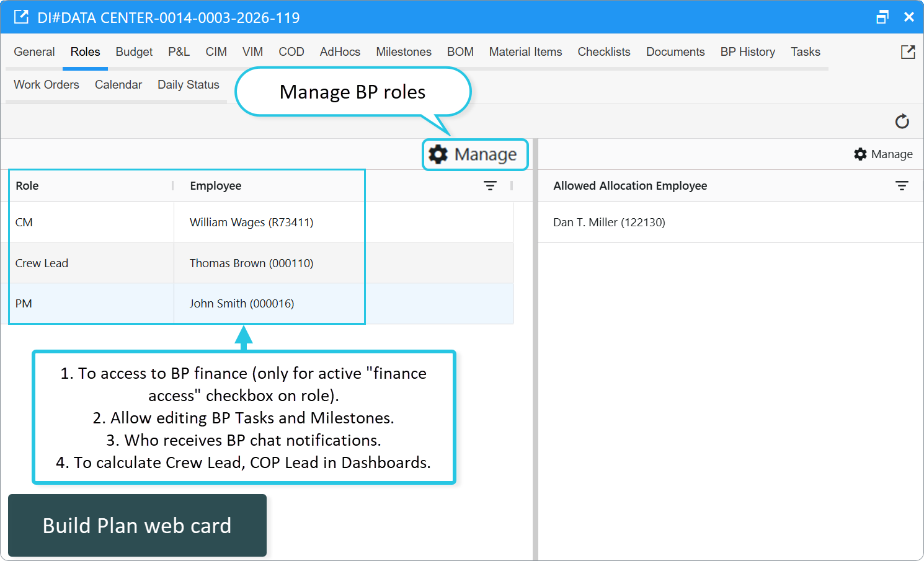Open the Role table filter menu icon
Screen dimensions: 924x561
(x=490, y=186)
